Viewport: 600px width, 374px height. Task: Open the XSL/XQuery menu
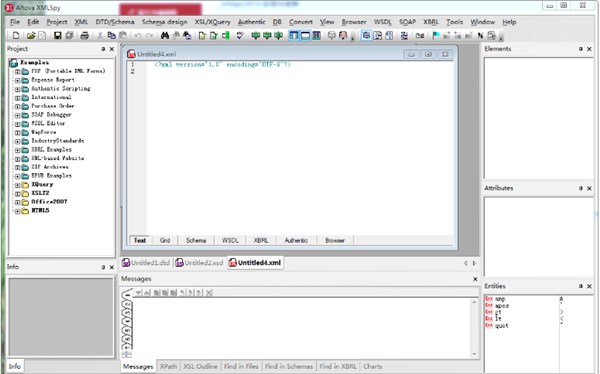pos(212,22)
